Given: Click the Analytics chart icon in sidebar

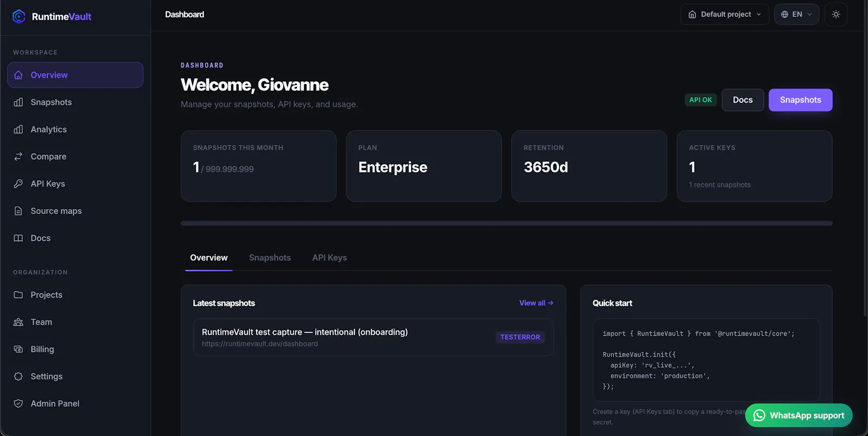Looking at the screenshot, I should point(18,129).
